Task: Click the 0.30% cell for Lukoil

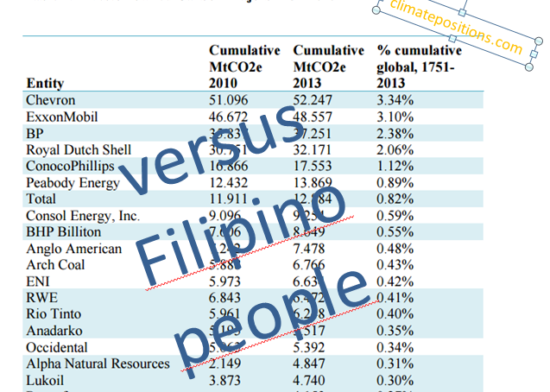Action: click(x=395, y=381)
